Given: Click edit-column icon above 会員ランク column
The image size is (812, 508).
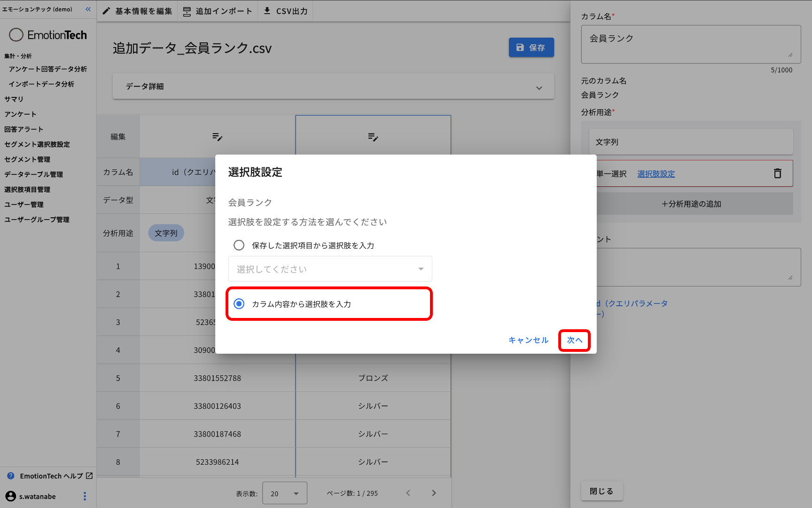Looking at the screenshot, I should pos(373,137).
